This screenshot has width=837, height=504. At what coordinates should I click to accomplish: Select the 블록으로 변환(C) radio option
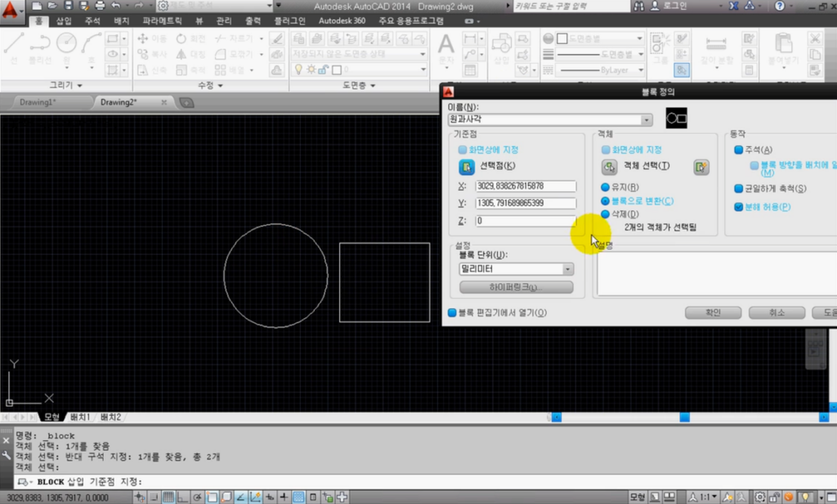[605, 201]
